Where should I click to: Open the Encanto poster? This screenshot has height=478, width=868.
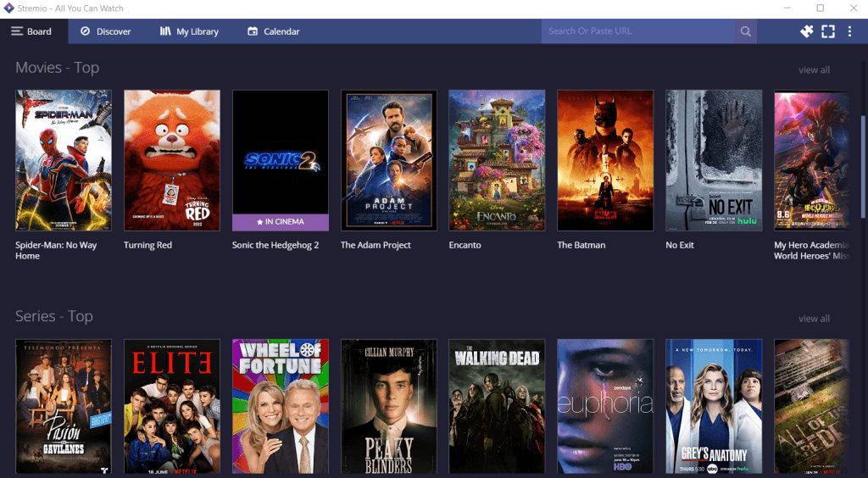[497, 160]
